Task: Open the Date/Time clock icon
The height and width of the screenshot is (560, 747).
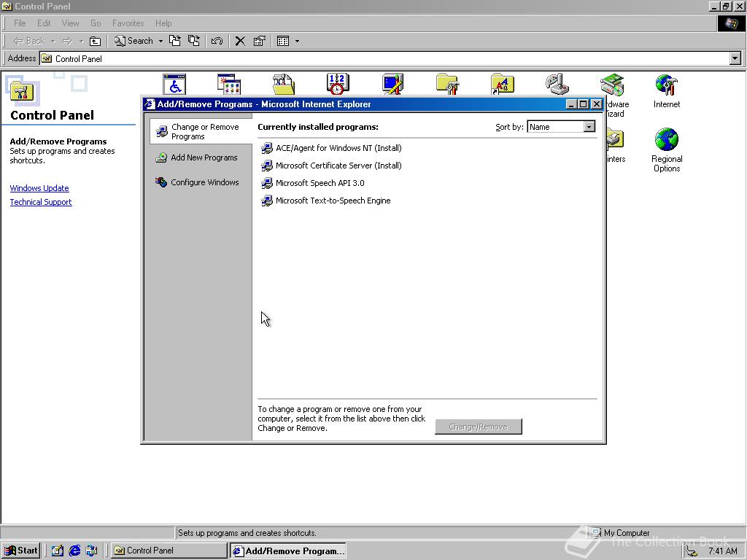Action: click(338, 85)
